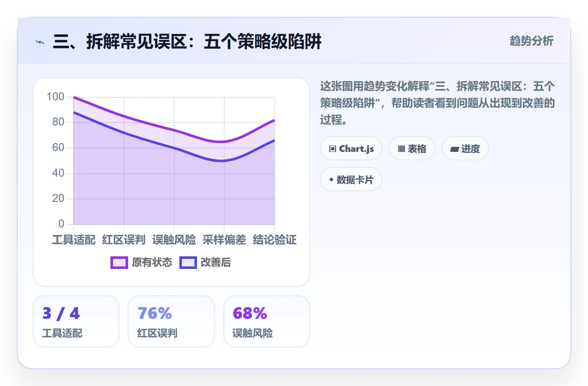The height and width of the screenshot is (386, 588).
Task: Open the 76% 红区误判 stat card
Action: tap(171, 321)
